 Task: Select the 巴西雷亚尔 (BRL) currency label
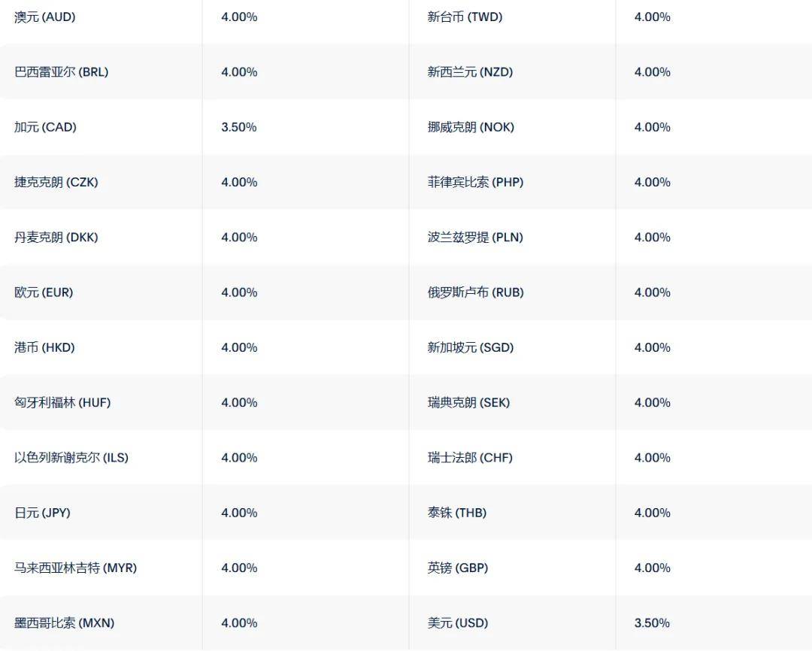(x=62, y=72)
